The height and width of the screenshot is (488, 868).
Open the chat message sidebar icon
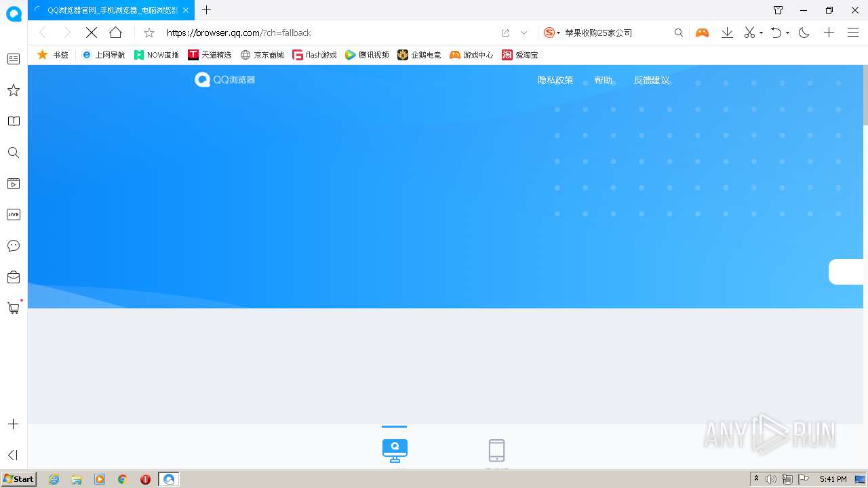pyautogui.click(x=14, y=246)
